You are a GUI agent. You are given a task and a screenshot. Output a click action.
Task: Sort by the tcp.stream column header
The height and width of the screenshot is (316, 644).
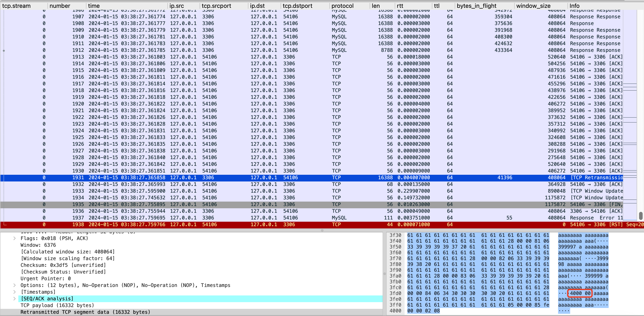pyautogui.click(x=17, y=6)
